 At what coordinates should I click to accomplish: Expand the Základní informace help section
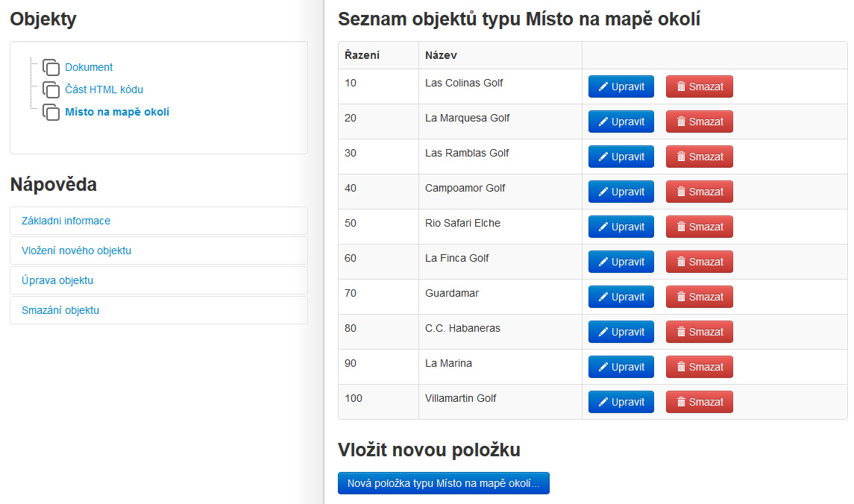tap(66, 221)
